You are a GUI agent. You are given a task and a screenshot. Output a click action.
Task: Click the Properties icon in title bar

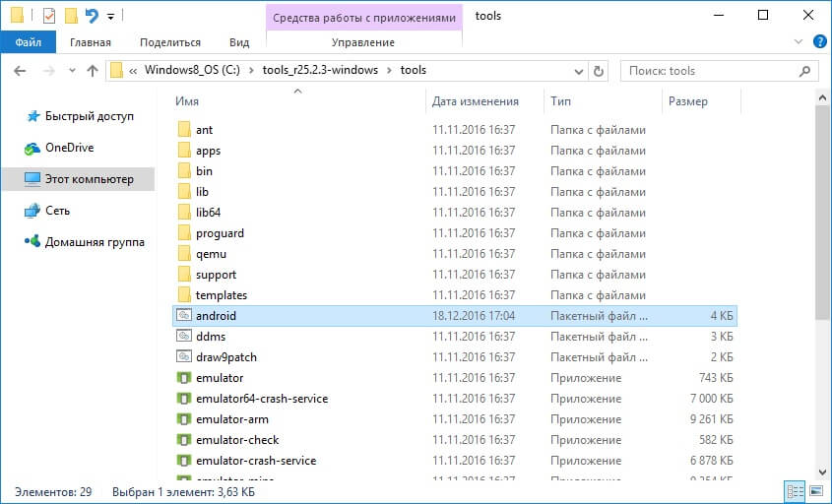coord(49,16)
